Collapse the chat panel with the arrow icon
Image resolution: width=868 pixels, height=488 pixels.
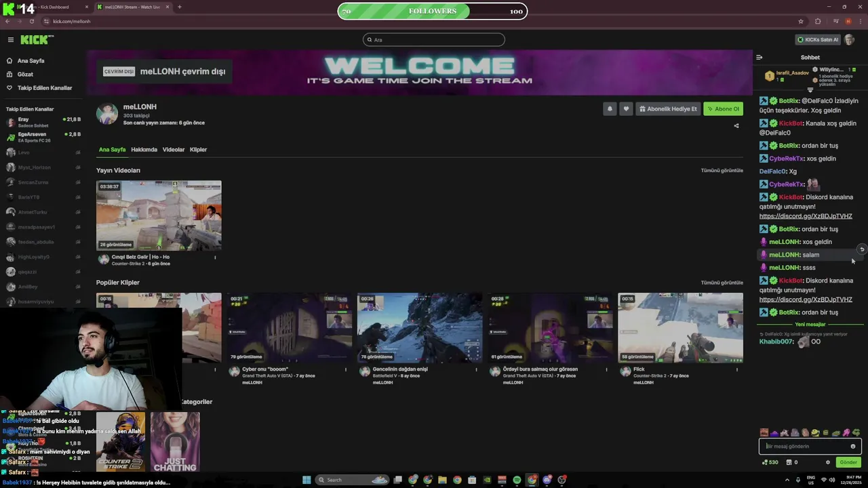click(x=759, y=58)
